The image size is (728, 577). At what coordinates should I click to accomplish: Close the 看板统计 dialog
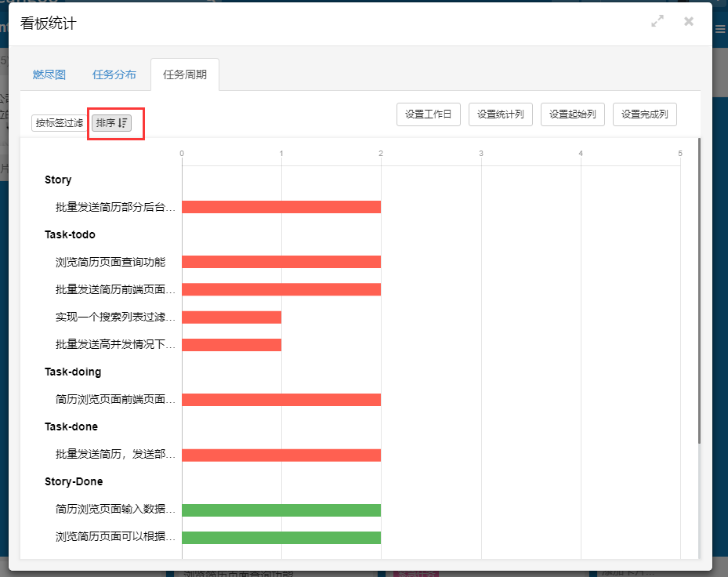(689, 22)
